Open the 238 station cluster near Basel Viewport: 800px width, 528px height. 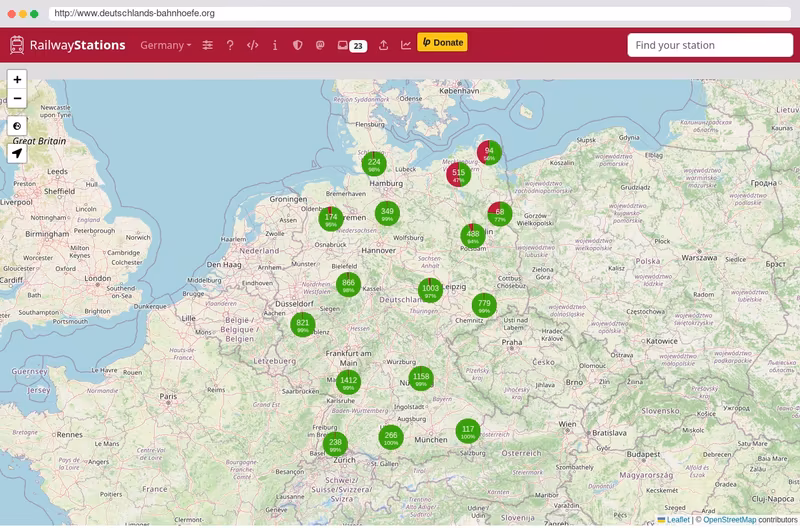[335, 444]
